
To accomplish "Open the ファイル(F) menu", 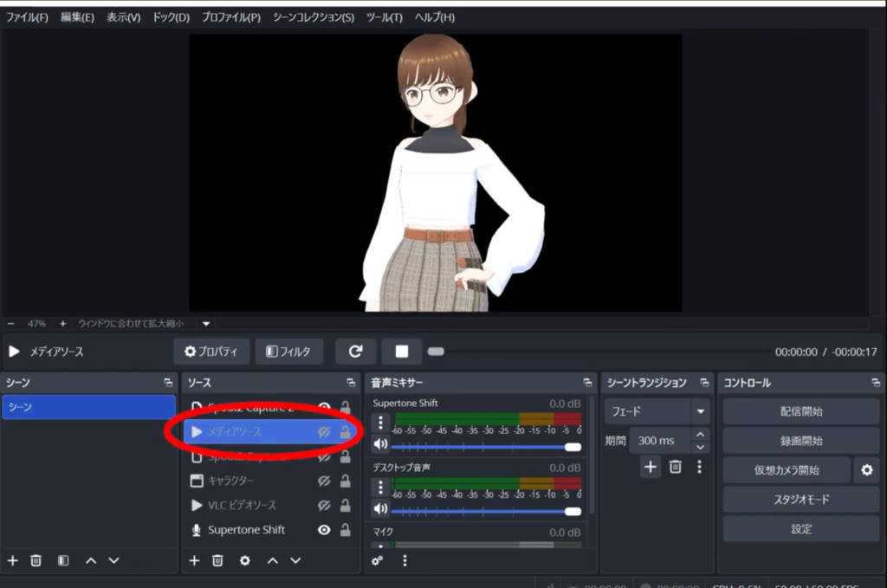I will pyautogui.click(x=27, y=17).
